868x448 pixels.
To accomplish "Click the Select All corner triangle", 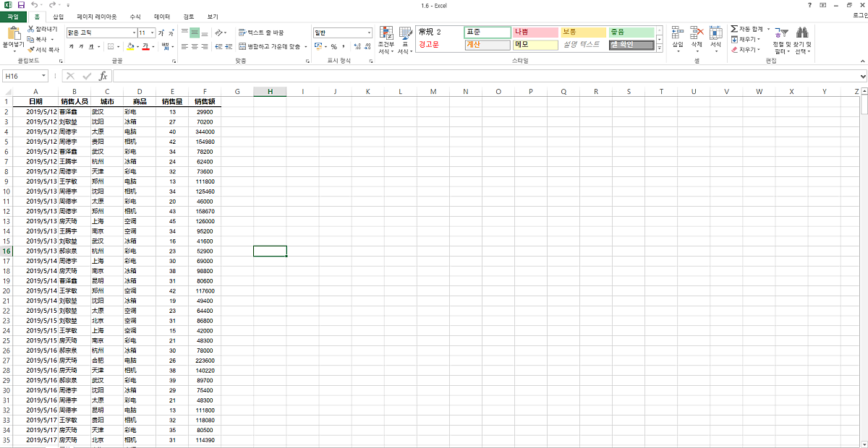I will click(7, 92).
